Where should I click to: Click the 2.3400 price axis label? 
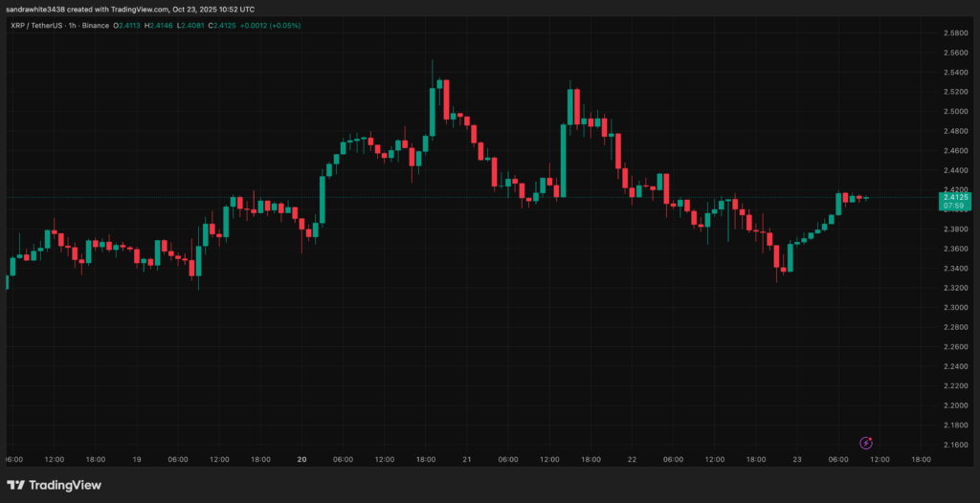[x=956, y=268]
